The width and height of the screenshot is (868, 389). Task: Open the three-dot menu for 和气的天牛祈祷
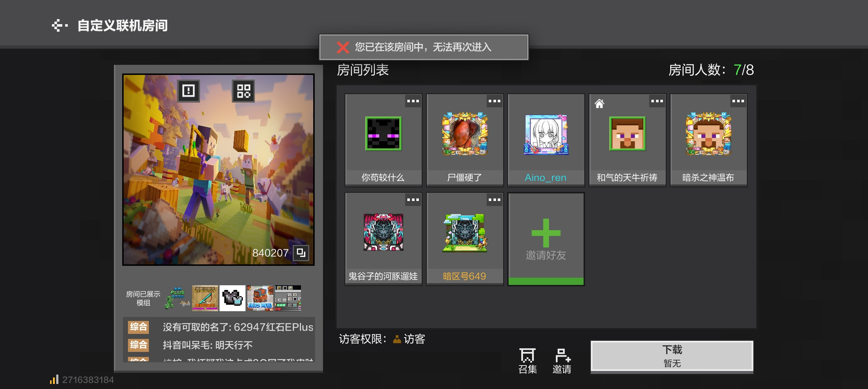tap(657, 101)
